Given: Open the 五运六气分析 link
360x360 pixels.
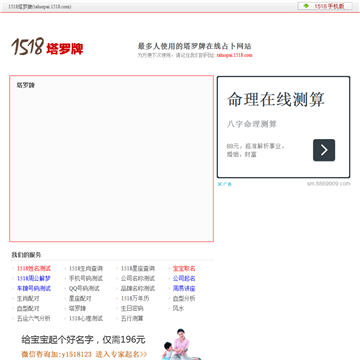Looking at the screenshot, I should [x=34, y=318].
